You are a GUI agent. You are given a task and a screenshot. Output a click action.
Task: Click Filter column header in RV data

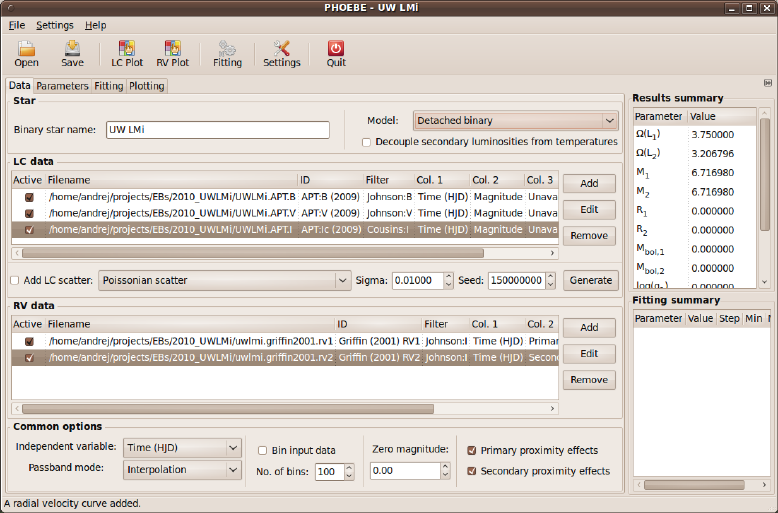pos(445,324)
